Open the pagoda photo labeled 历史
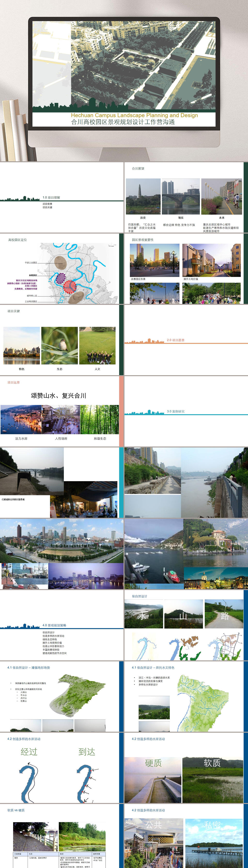Screen dimensions: 248x868 point(143,196)
